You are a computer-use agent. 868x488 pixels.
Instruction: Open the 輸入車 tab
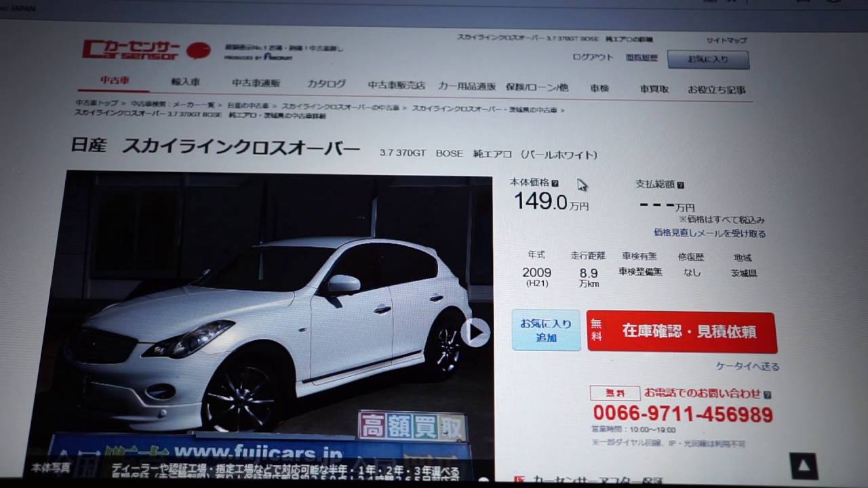185,81
